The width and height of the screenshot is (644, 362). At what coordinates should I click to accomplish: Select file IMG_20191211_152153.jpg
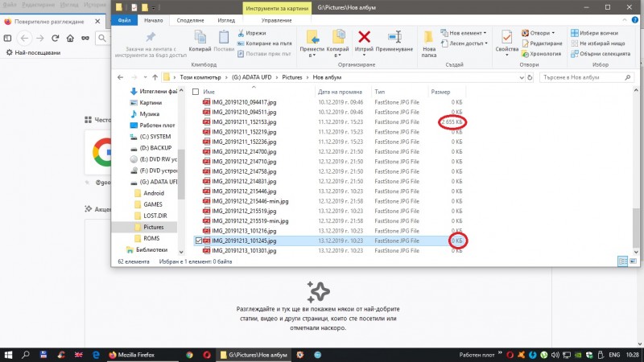[244, 122]
